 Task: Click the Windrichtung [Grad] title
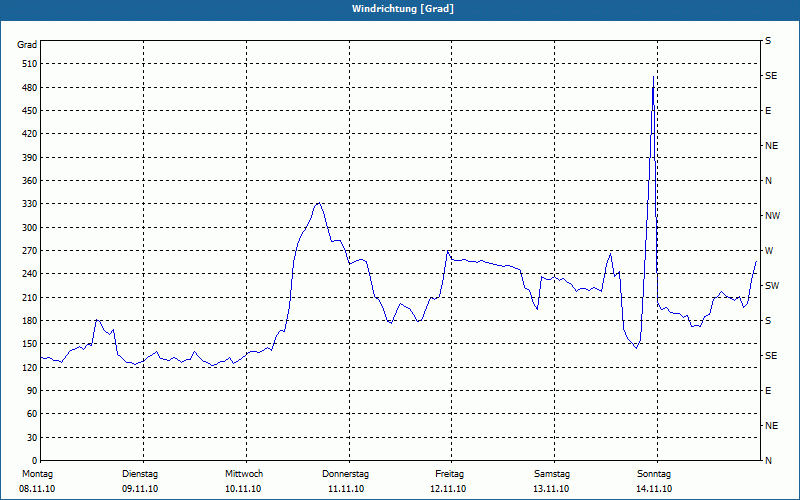[x=403, y=9]
